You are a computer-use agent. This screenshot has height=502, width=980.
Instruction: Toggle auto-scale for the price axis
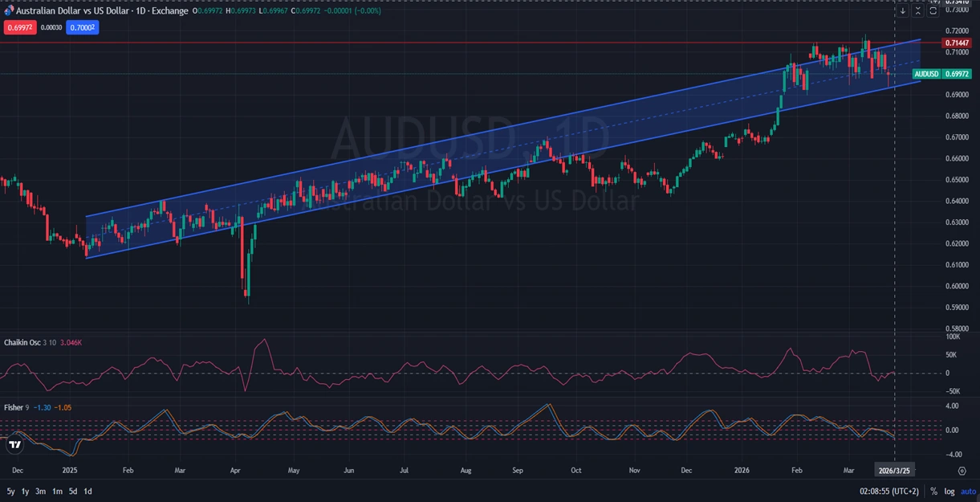click(968, 491)
